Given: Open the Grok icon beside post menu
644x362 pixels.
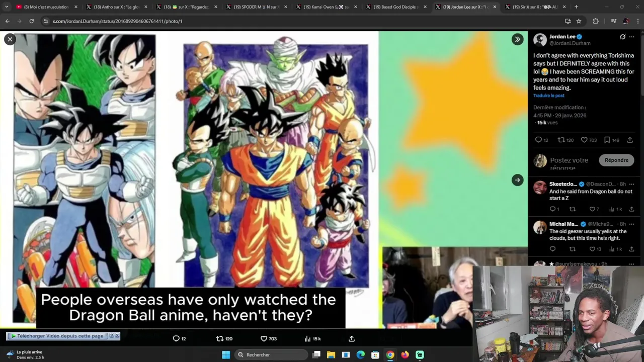Looking at the screenshot, I should tap(622, 37).
